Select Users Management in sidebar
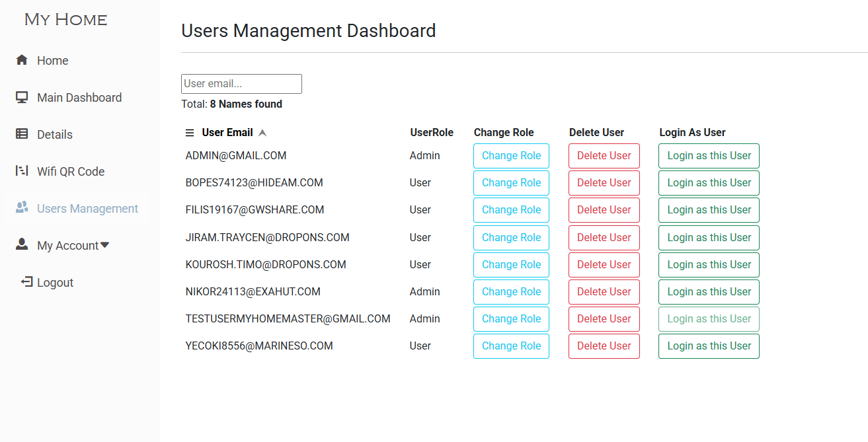 (88, 209)
